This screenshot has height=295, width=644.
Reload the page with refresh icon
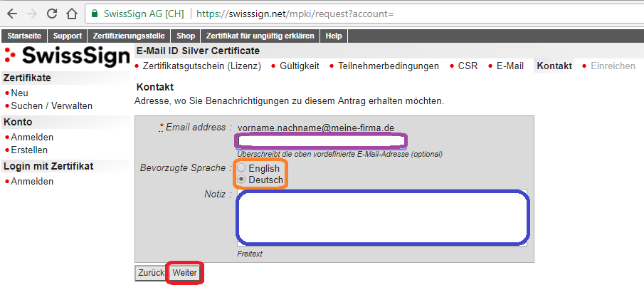51,14
